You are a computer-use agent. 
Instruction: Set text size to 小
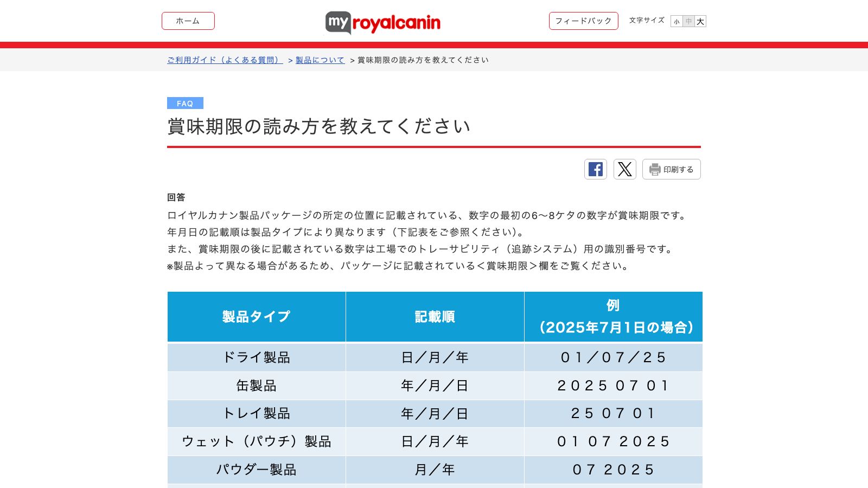tap(676, 22)
